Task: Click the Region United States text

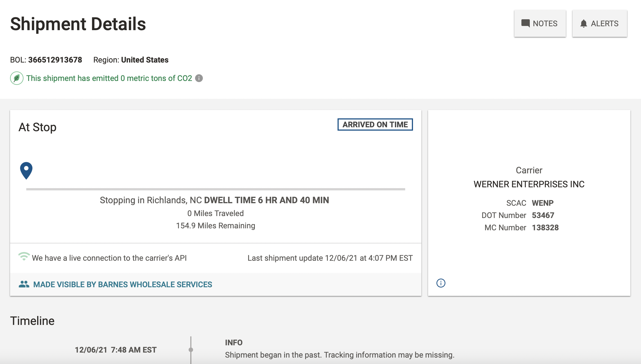Action: pyautogui.click(x=131, y=60)
